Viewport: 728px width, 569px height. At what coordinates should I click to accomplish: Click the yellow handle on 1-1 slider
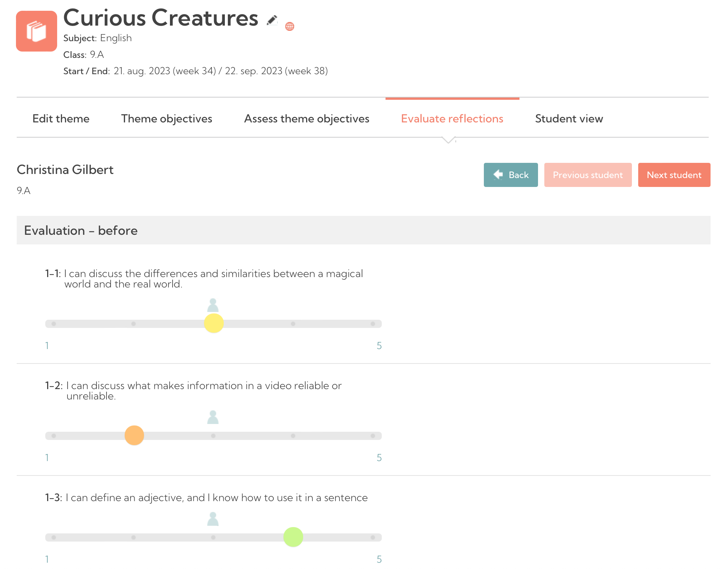pyautogui.click(x=214, y=323)
